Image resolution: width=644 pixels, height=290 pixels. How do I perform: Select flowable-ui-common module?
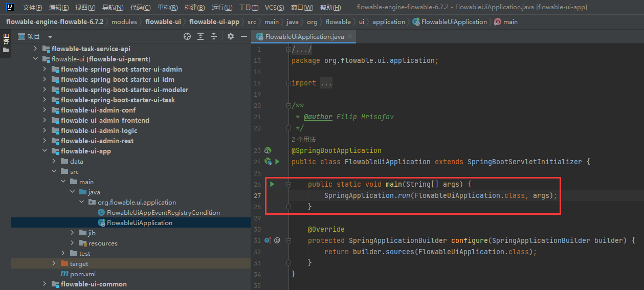tap(94, 284)
